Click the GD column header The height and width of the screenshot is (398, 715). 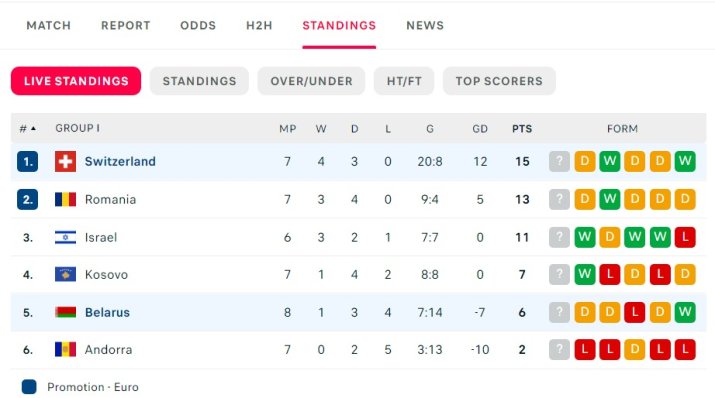tap(480, 129)
